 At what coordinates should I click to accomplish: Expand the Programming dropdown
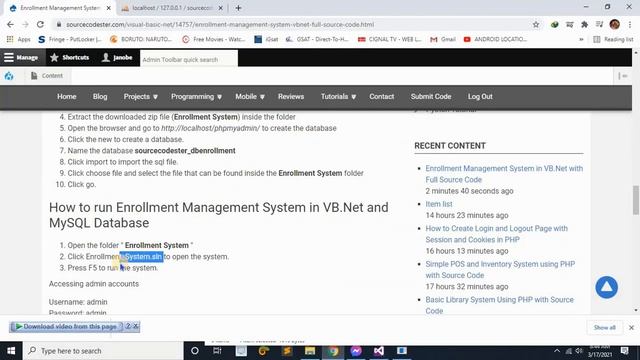click(196, 97)
